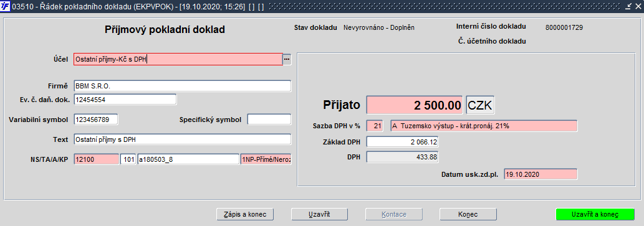
Task: Click the Firmě field containing BBM S.R.O.
Action: 183,86
